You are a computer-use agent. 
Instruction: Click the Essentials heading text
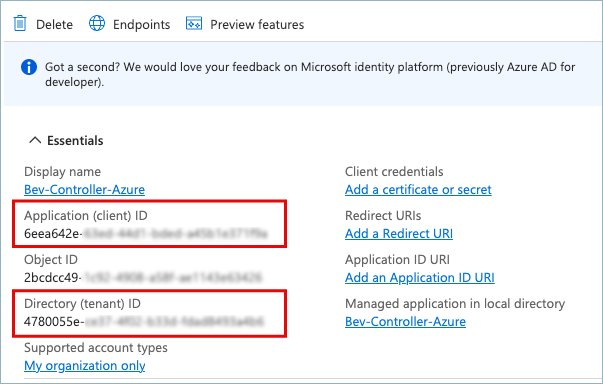coord(75,141)
